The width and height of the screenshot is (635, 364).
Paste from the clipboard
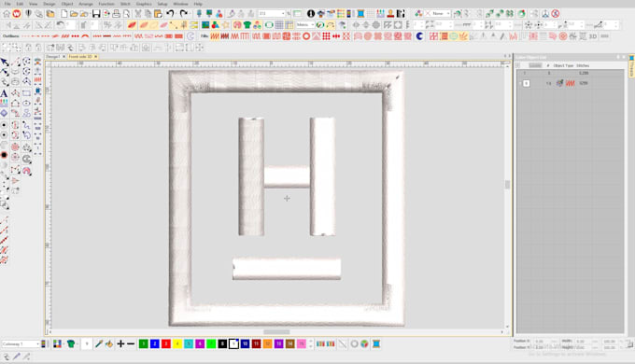(159, 14)
